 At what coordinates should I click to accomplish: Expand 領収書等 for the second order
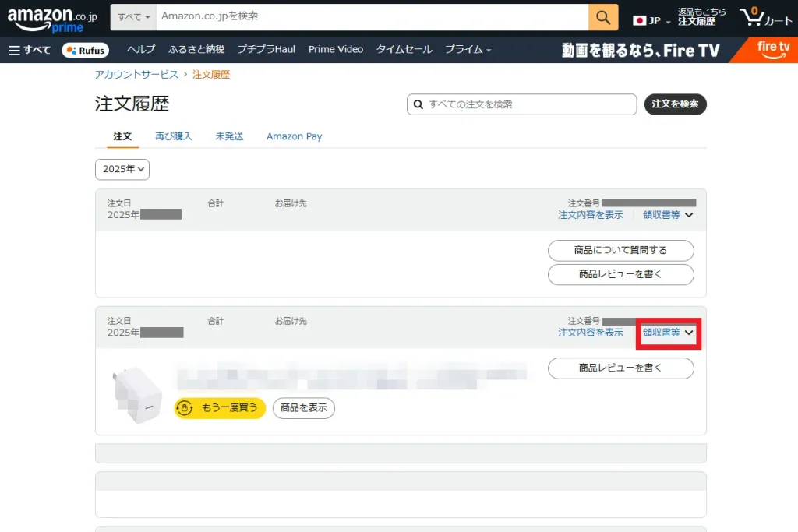[668, 333]
